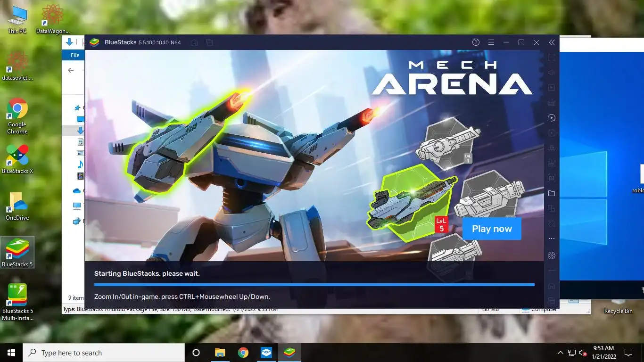Open the BlueStacks help question-mark icon

476,42
